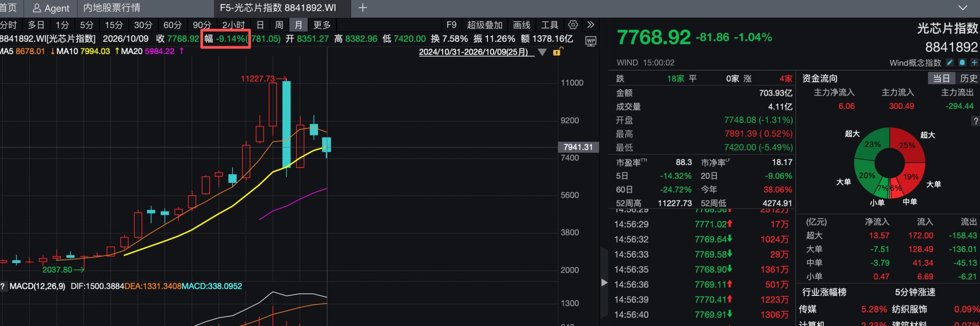The width and height of the screenshot is (980, 326).
Task: Go to the 首页 tab
Action: 9,8
